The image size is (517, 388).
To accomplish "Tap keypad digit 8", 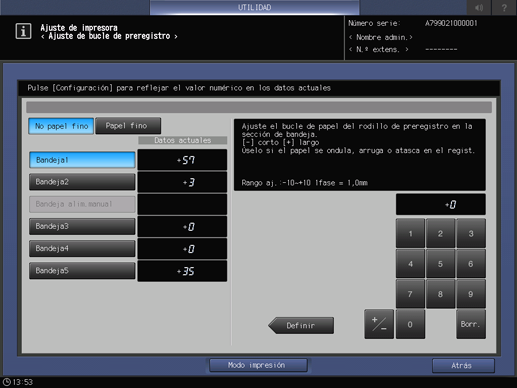I will (x=440, y=294).
